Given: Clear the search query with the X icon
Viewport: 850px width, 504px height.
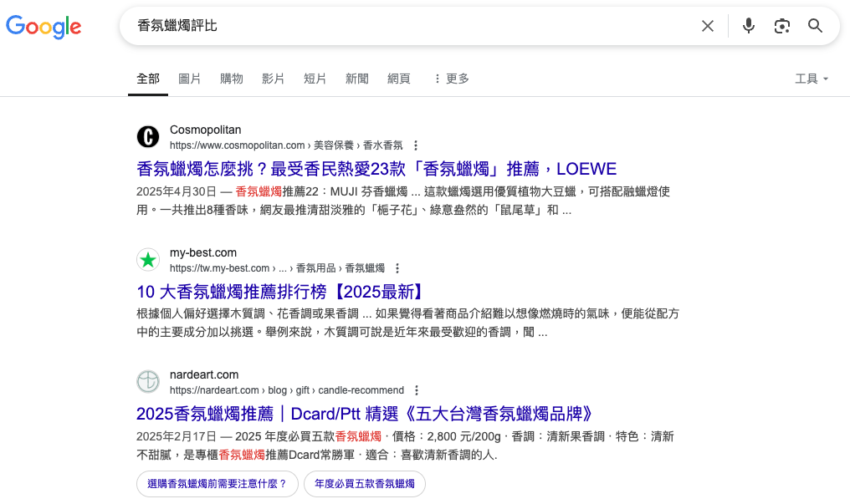Looking at the screenshot, I should [708, 26].
